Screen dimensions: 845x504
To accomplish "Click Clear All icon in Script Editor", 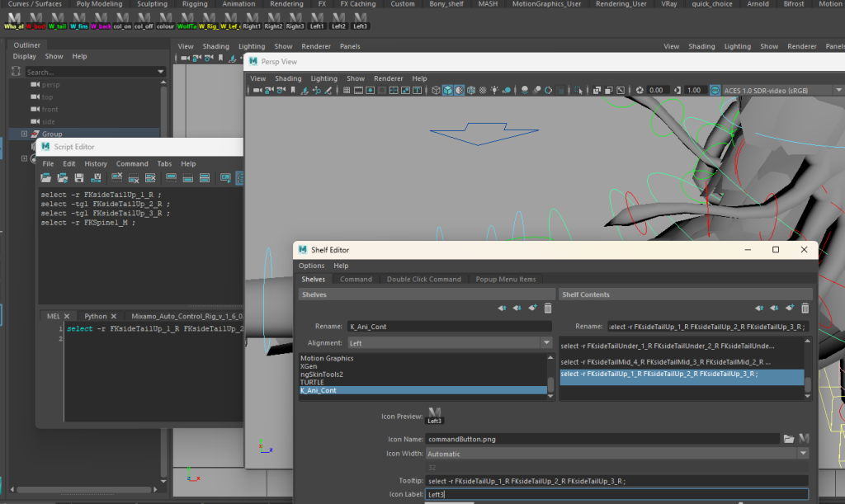I will 150,177.
